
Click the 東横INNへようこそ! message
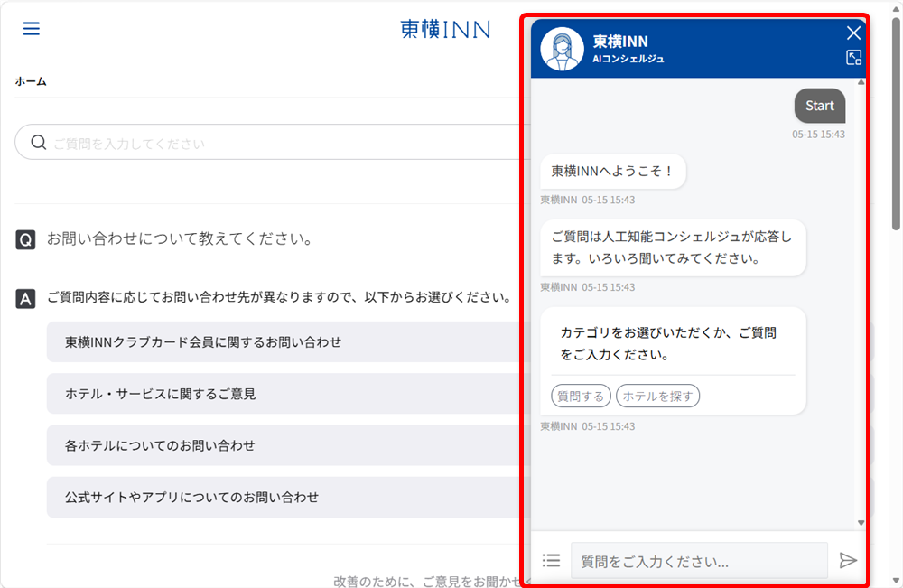(613, 171)
